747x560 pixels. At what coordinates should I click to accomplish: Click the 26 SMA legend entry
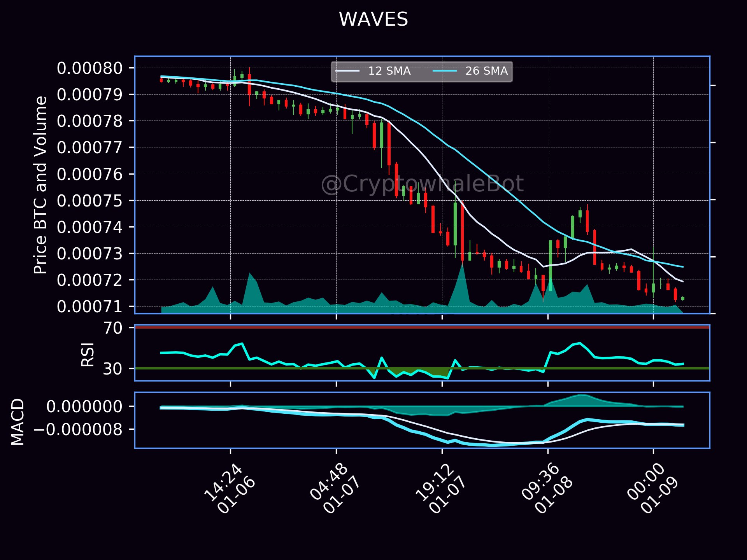(470, 71)
